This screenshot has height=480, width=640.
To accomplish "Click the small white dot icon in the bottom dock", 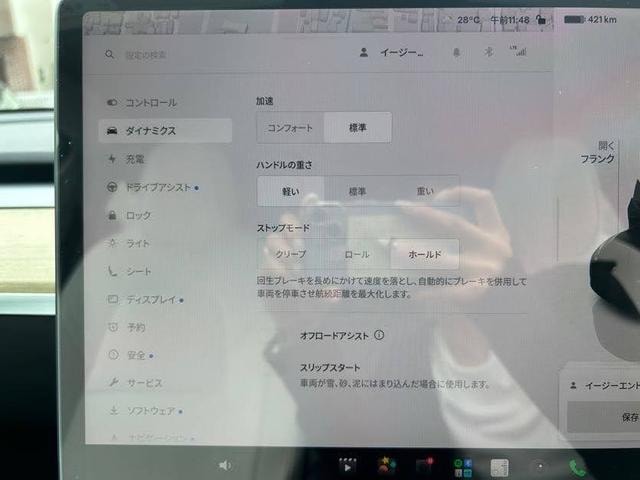I will 540,466.
